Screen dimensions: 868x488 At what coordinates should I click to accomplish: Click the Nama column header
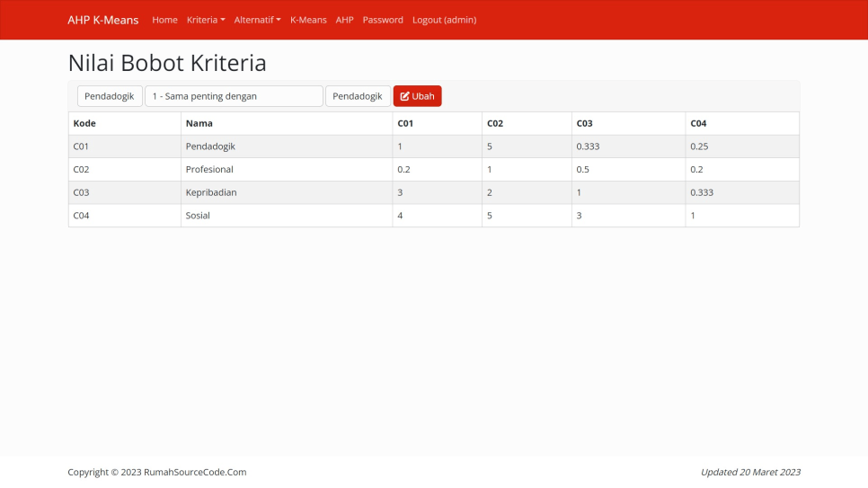pyautogui.click(x=199, y=123)
